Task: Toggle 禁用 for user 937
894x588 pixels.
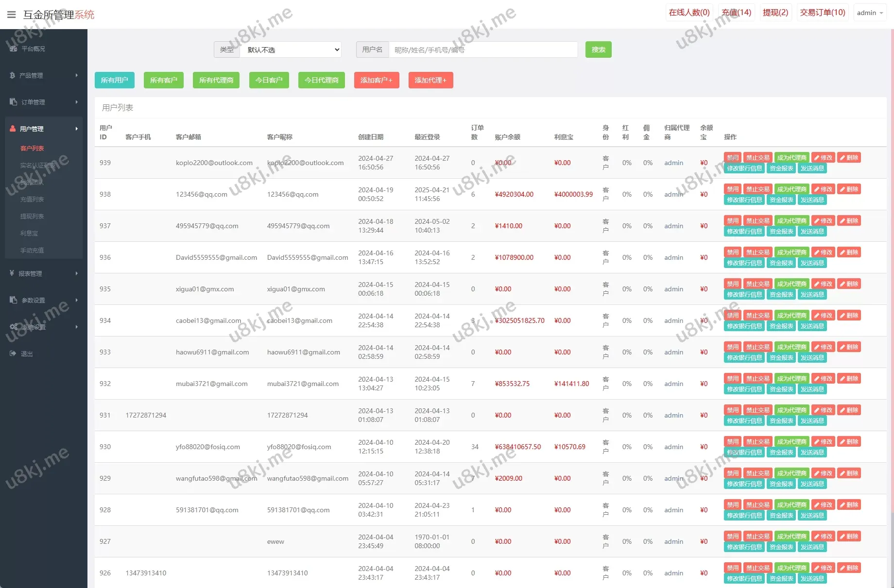Action: [x=732, y=221]
